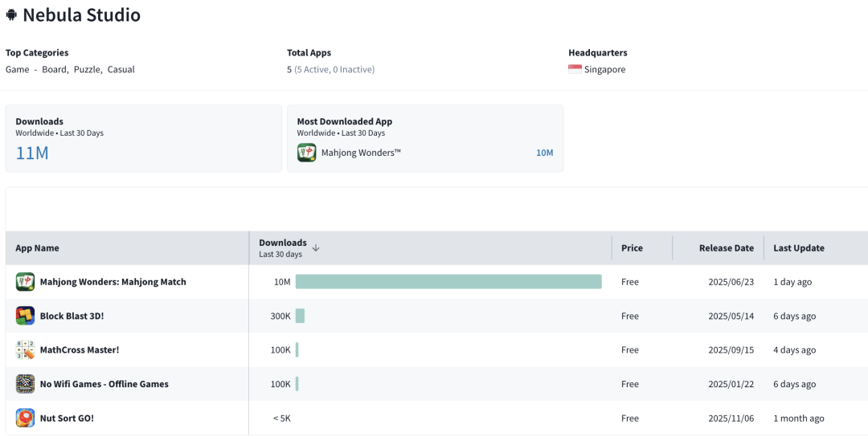
Task: Open the Mahjong Wonders™ most downloaded link
Action: [x=361, y=153]
